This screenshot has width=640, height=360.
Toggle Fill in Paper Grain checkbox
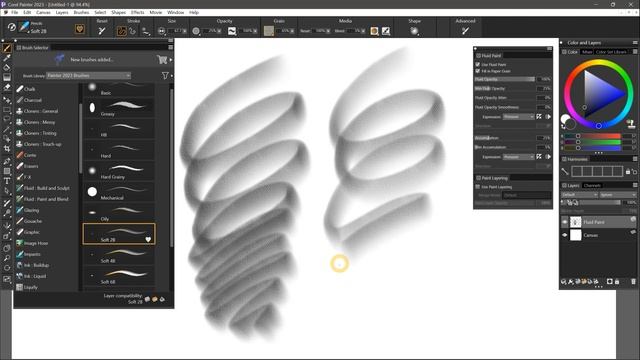point(478,71)
